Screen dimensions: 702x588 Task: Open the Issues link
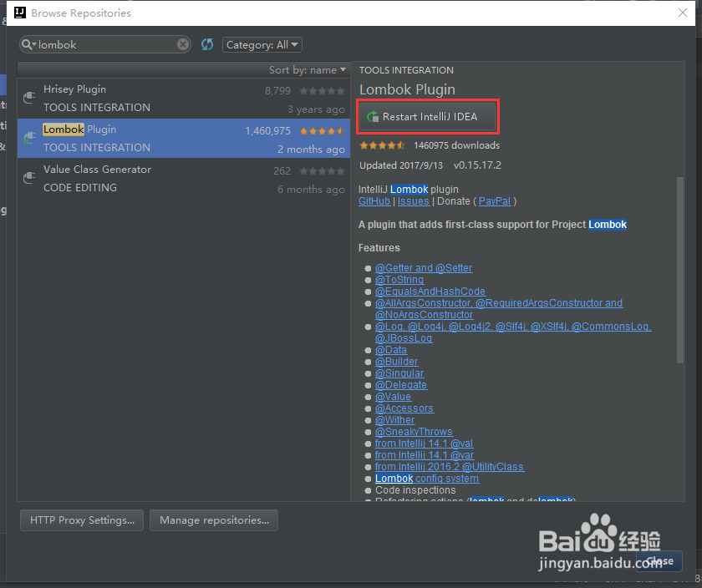[x=413, y=201]
